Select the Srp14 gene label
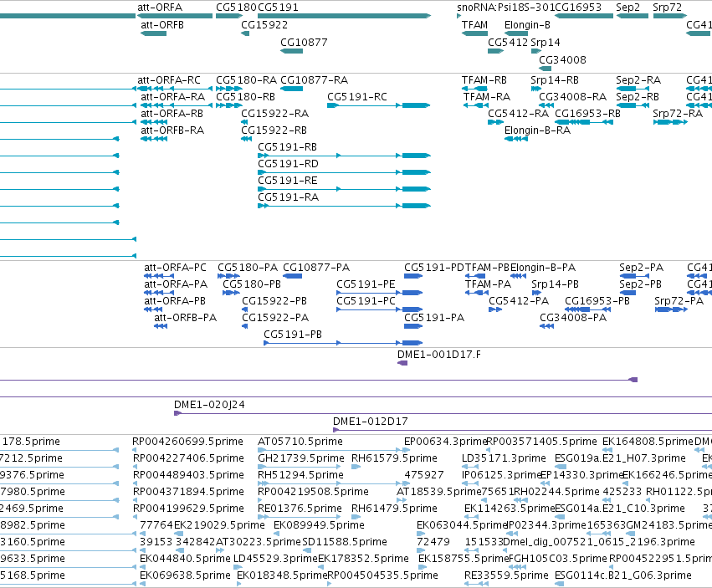Image resolution: width=712 pixels, height=588 pixels. pos(546,43)
